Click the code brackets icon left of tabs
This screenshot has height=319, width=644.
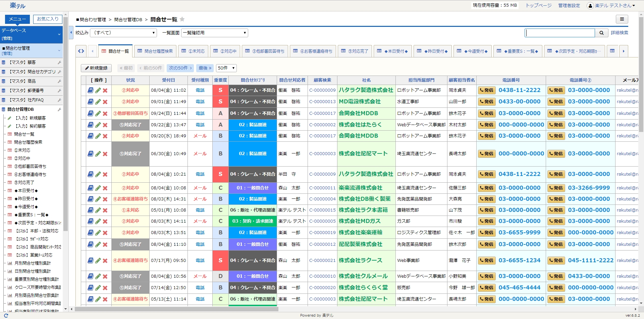click(81, 51)
